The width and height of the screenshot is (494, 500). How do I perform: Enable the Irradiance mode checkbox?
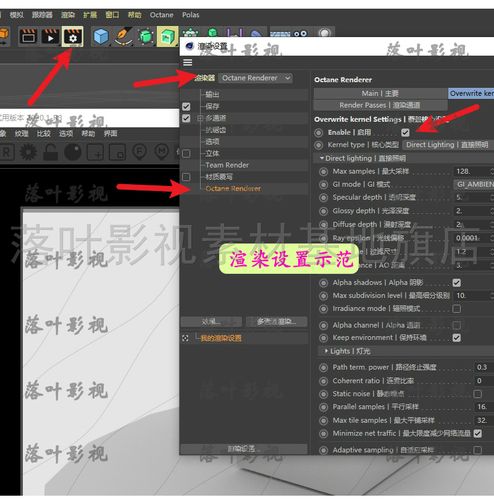(x=457, y=309)
